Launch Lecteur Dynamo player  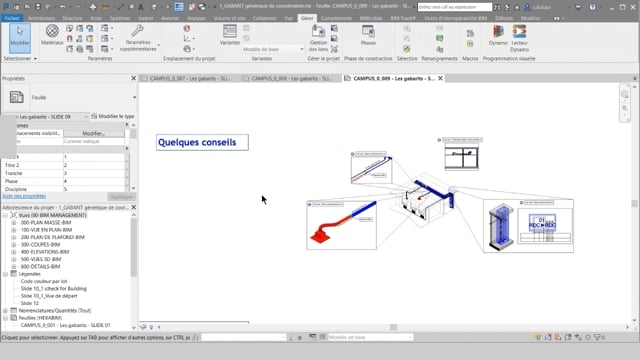click(x=519, y=38)
